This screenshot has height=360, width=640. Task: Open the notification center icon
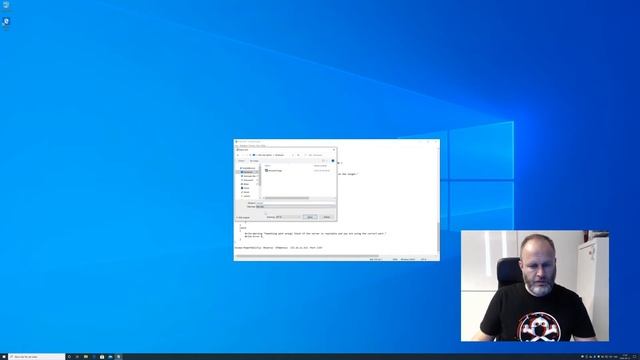pos(636,357)
